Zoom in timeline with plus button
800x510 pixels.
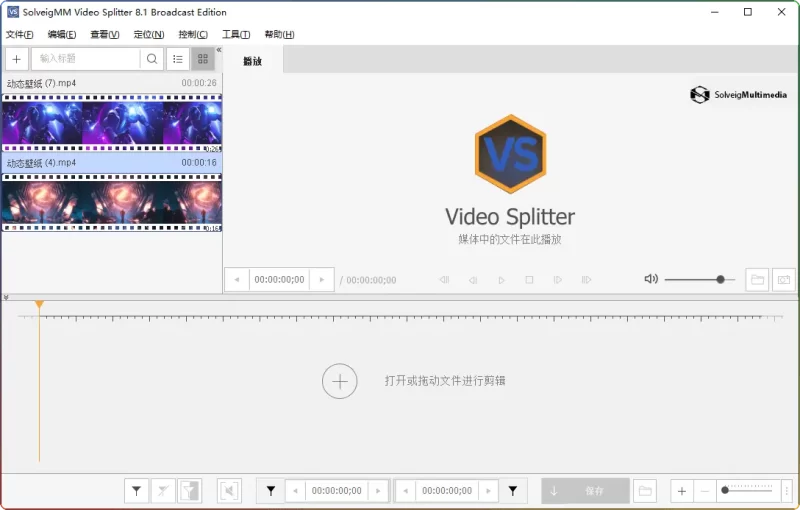(682, 491)
